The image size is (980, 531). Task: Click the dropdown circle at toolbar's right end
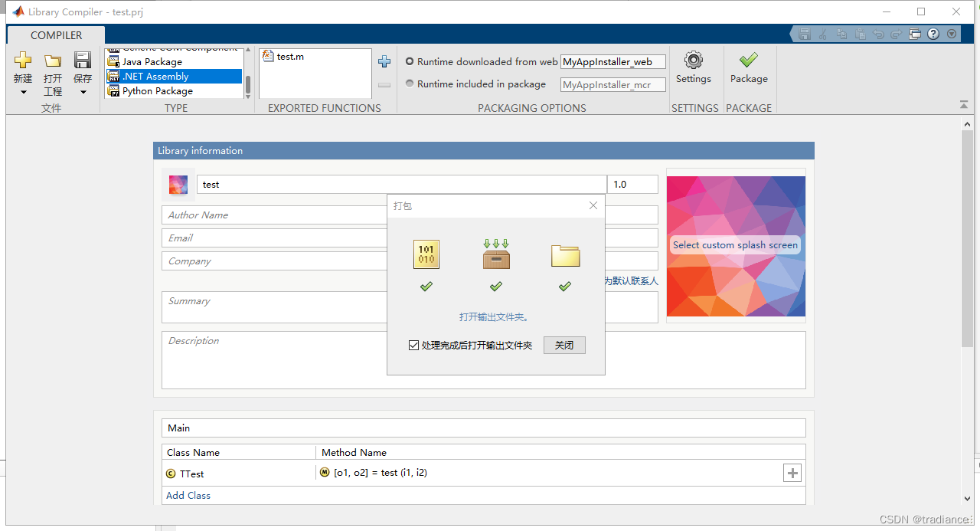pos(951,34)
